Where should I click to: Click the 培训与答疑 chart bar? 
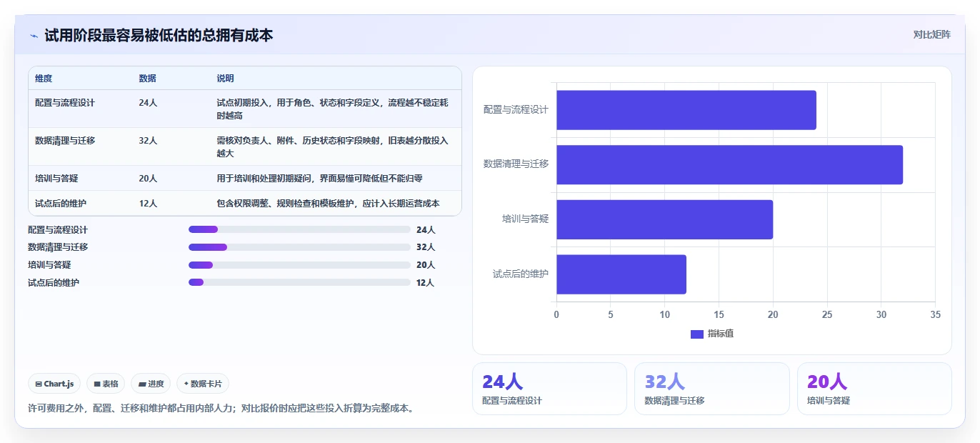pyautogui.click(x=664, y=219)
